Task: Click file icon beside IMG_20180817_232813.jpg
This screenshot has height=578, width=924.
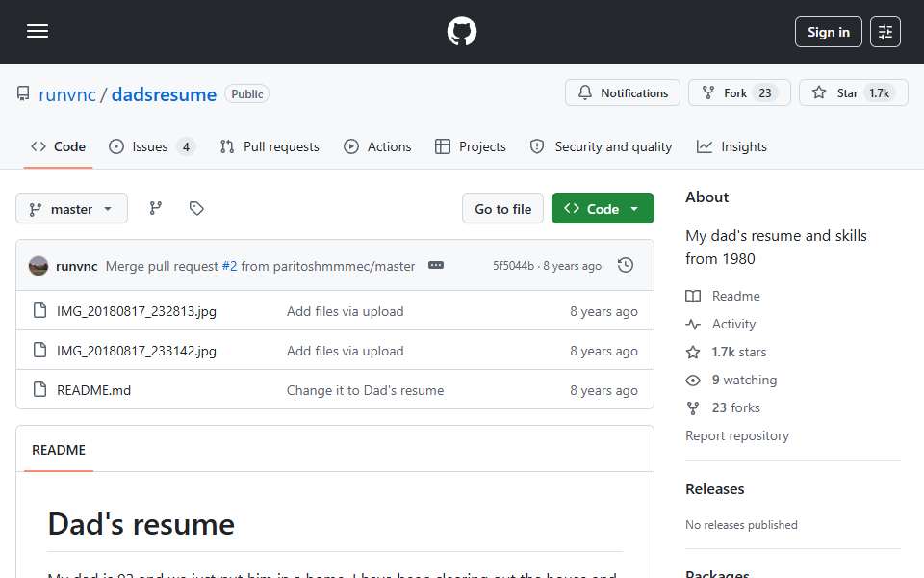Action: coord(39,311)
